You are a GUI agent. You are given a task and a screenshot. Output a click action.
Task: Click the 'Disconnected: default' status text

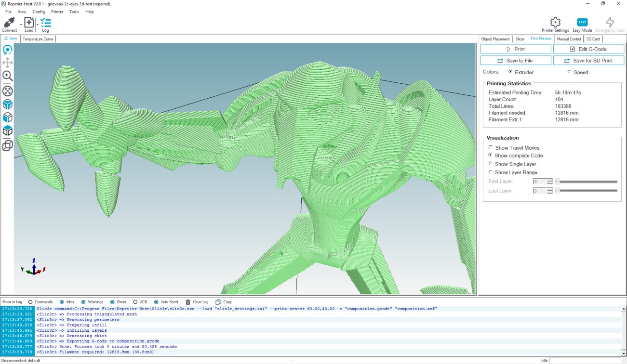[x=21, y=360]
